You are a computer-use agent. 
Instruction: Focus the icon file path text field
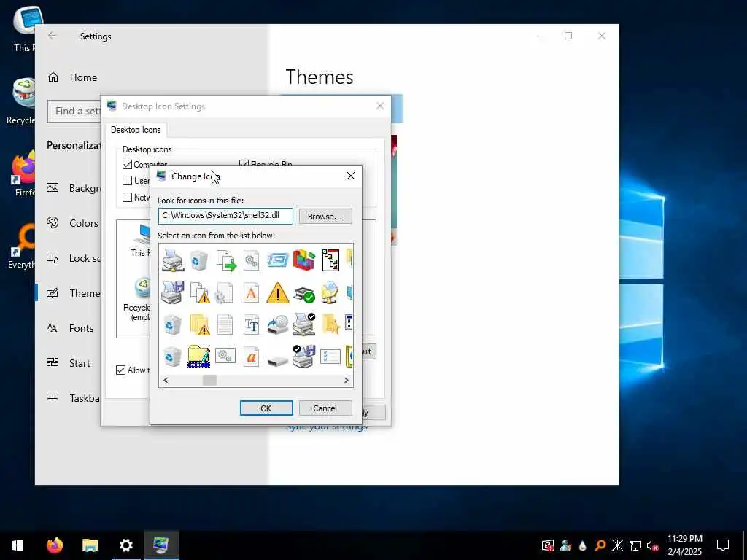(x=226, y=216)
